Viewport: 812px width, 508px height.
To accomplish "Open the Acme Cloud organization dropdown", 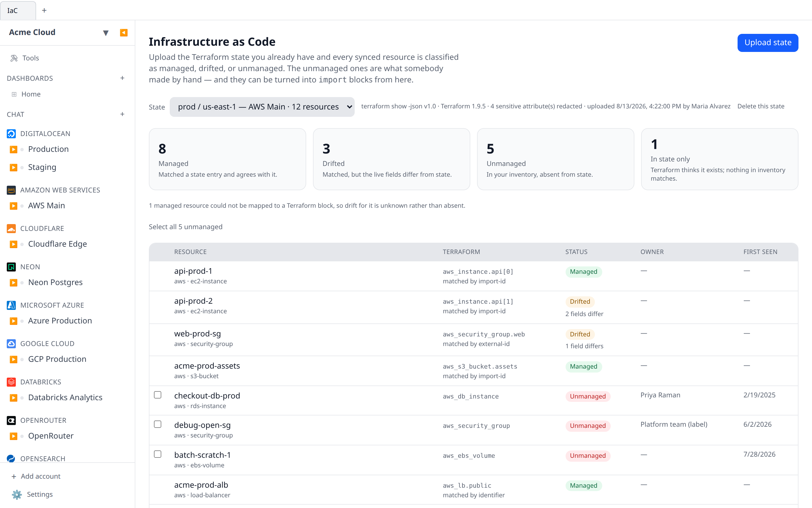I will click(106, 33).
